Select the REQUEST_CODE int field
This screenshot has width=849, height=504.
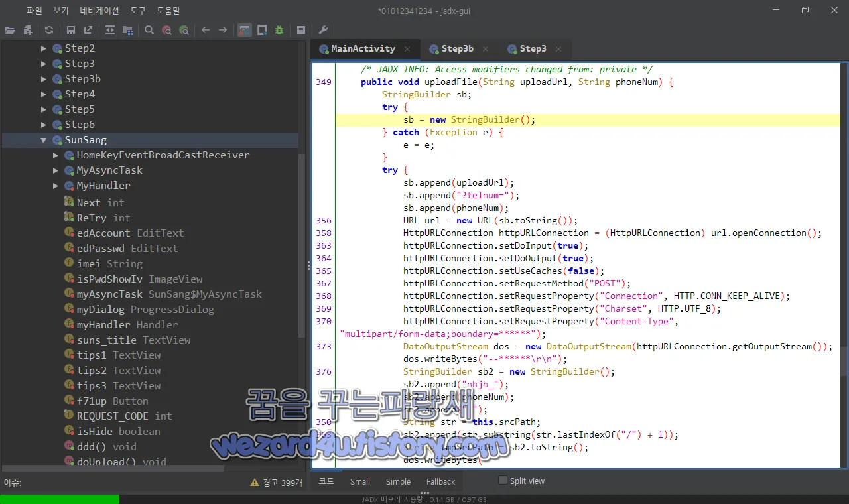pos(124,416)
